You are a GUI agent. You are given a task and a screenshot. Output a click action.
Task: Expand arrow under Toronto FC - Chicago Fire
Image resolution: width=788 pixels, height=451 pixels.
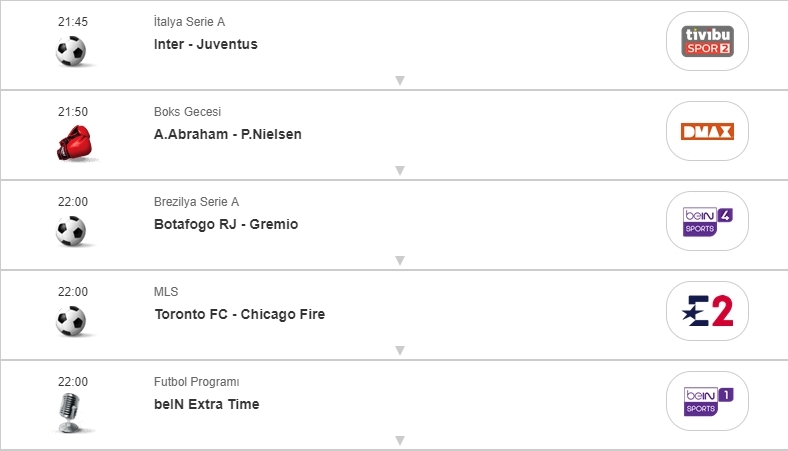[399, 351]
